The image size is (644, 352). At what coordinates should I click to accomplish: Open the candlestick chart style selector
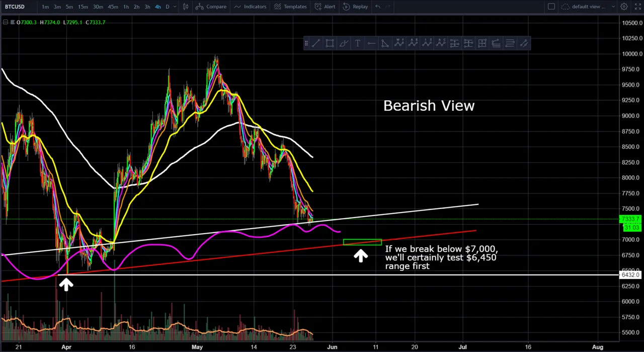186,7
